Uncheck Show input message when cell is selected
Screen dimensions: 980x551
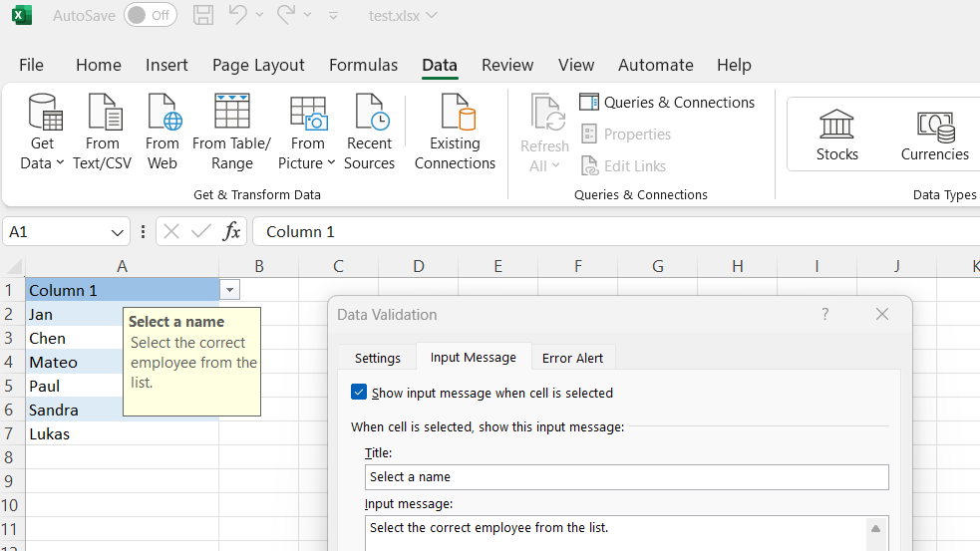pyautogui.click(x=360, y=393)
